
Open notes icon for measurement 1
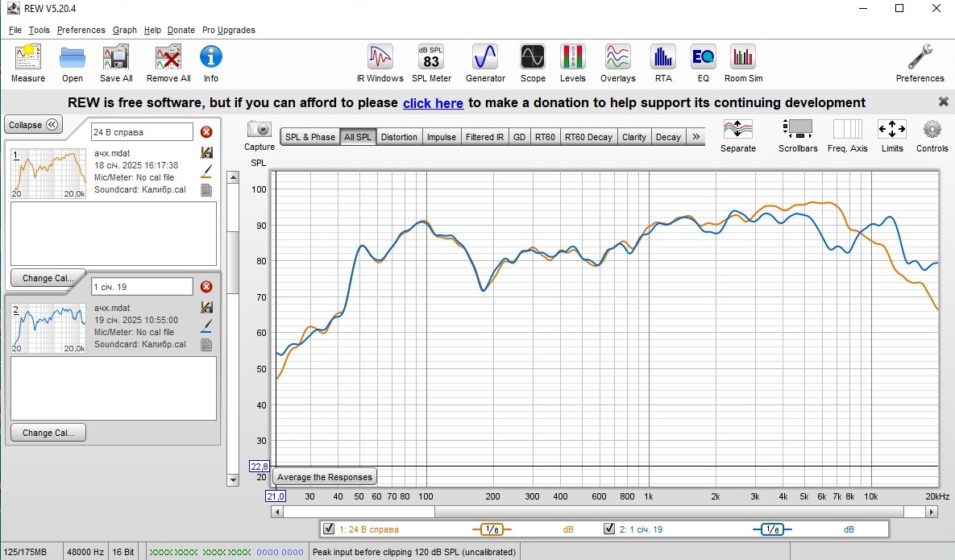click(x=206, y=190)
